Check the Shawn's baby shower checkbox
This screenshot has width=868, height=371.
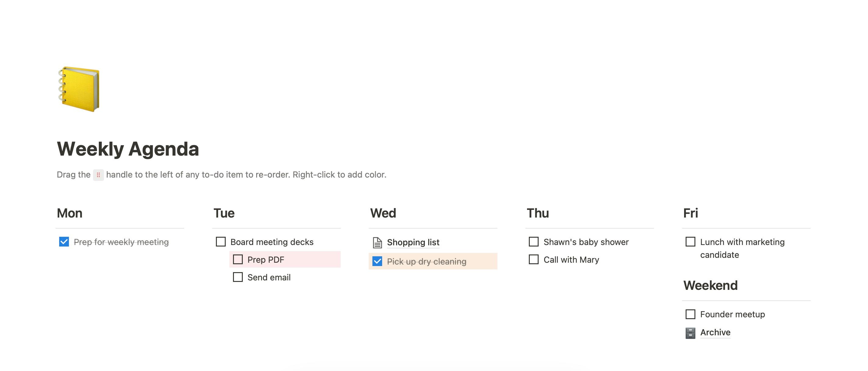pyautogui.click(x=534, y=242)
